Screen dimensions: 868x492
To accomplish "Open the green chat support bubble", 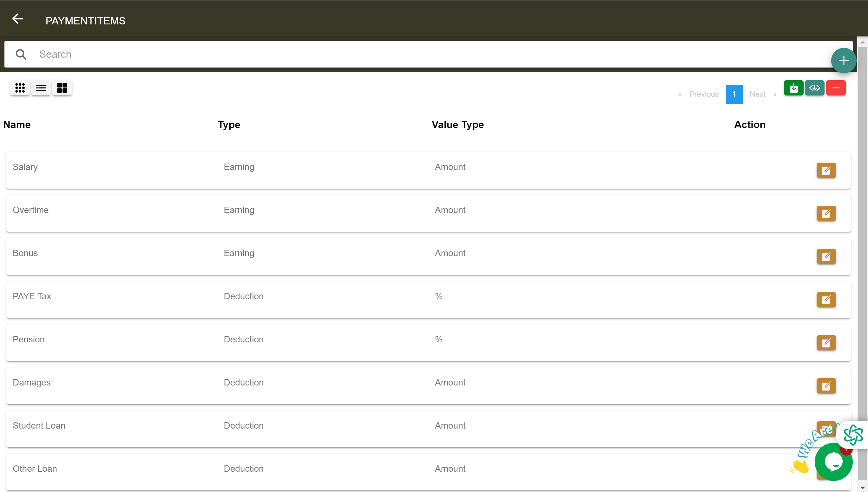I will (x=833, y=462).
